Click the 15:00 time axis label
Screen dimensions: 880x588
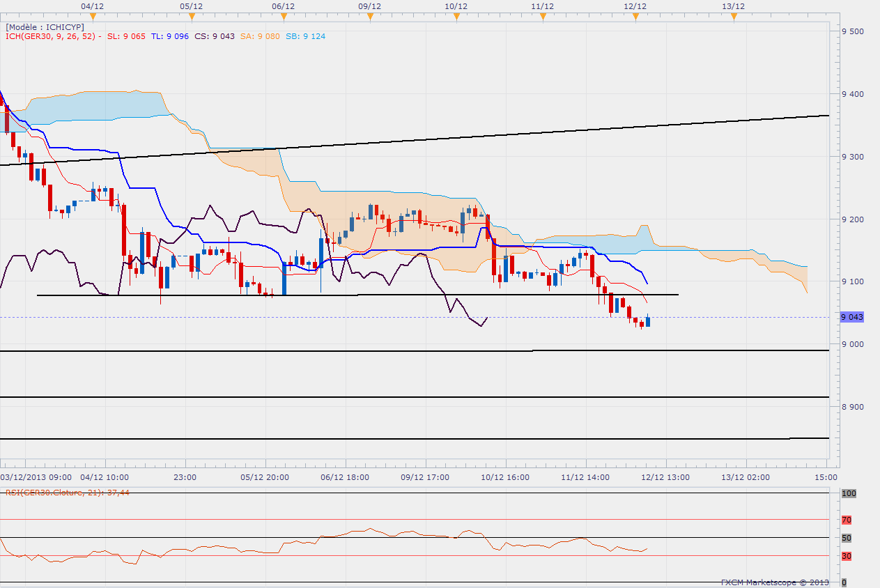[826, 477]
